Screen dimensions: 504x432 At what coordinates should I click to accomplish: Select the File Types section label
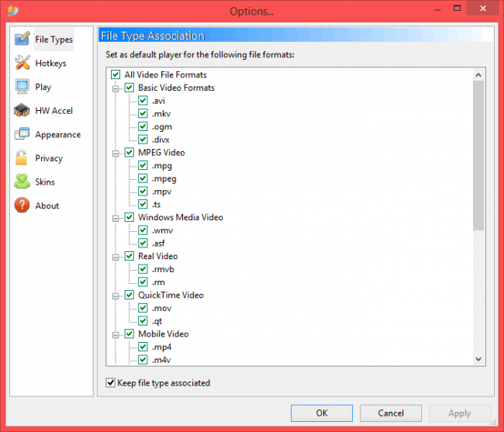point(54,40)
